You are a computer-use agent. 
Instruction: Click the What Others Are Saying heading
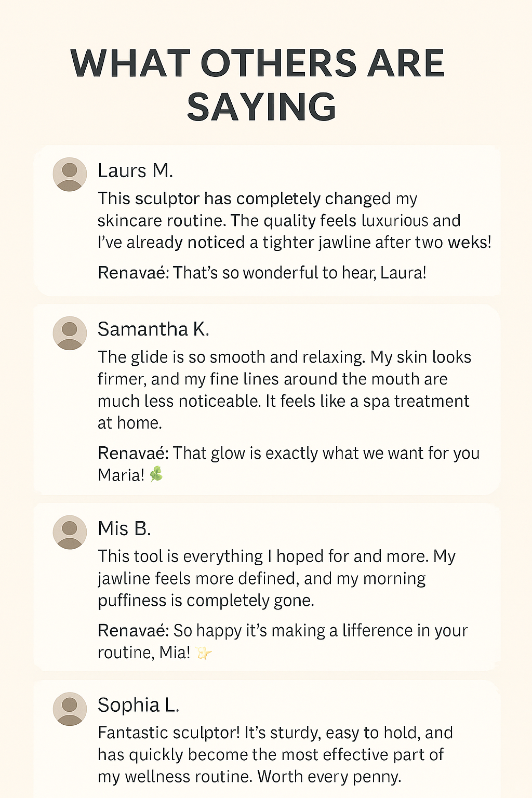point(258,85)
